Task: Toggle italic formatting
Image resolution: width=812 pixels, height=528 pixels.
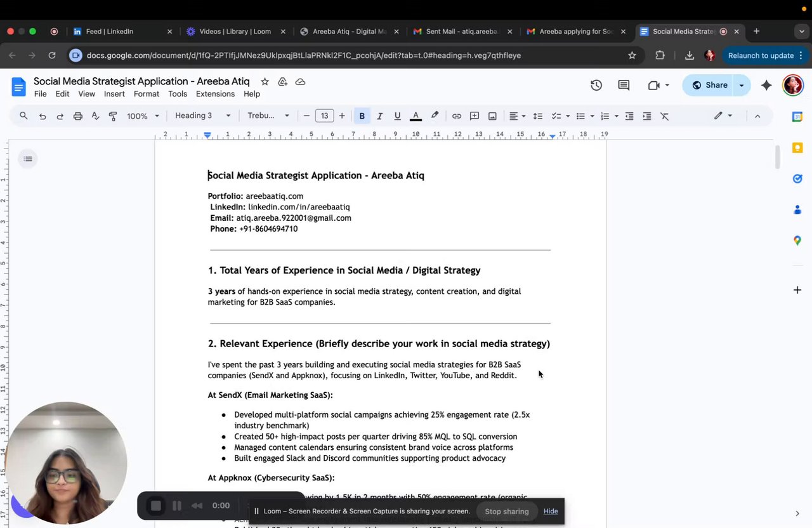Action: tap(380, 116)
